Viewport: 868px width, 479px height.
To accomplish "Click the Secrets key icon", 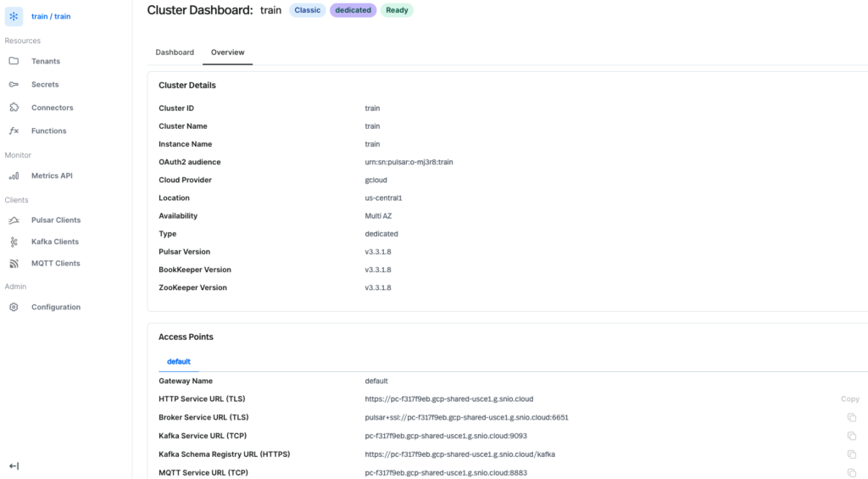I will point(14,85).
